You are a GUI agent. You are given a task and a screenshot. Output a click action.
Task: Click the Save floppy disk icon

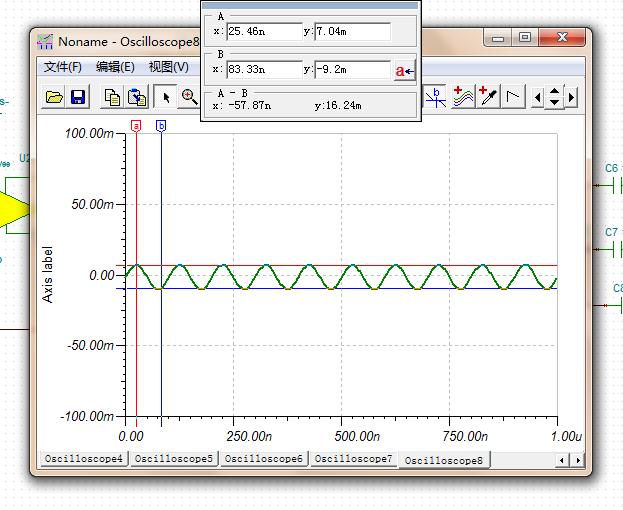tap(78, 97)
